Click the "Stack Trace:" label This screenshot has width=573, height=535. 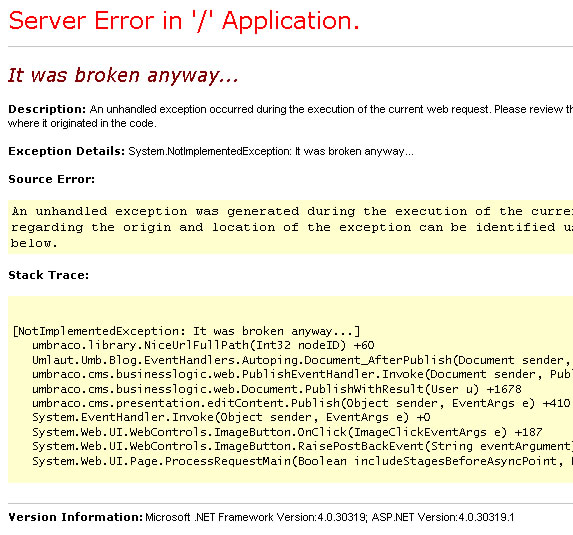coord(49,275)
